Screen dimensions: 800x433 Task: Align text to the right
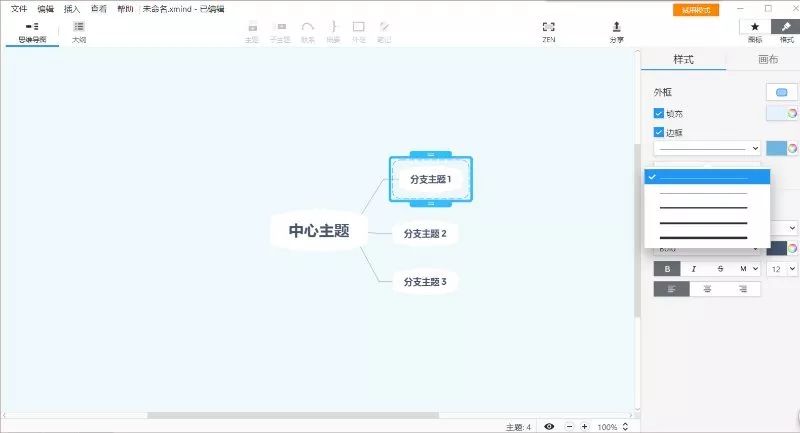pyautogui.click(x=742, y=289)
